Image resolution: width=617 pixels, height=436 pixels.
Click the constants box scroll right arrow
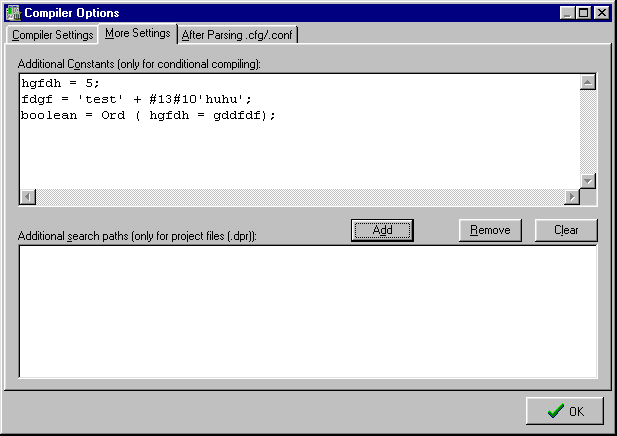pyautogui.click(x=572, y=196)
